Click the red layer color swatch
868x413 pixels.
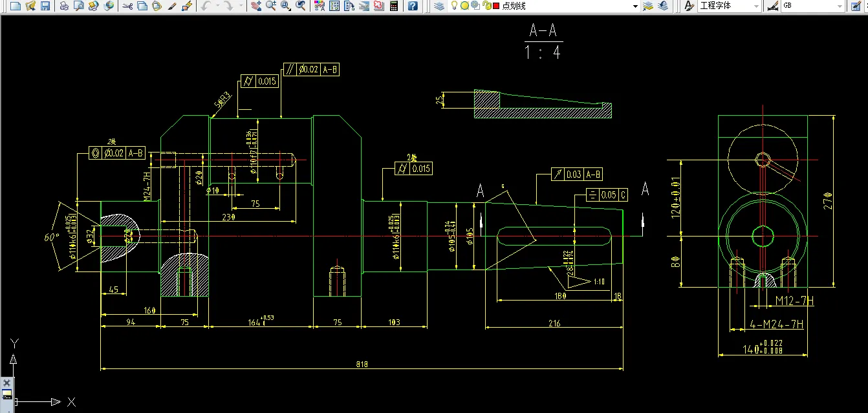496,6
